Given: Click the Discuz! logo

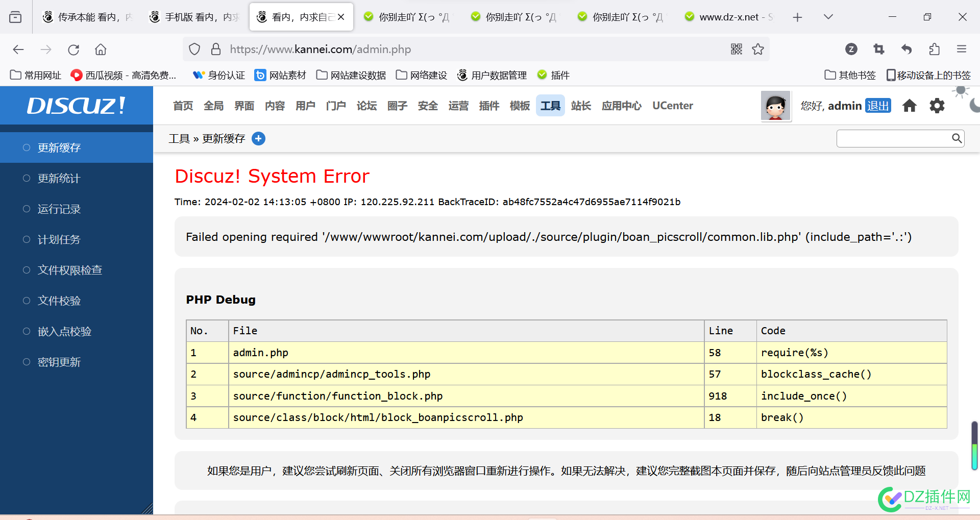Looking at the screenshot, I should [x=77, y=106].
